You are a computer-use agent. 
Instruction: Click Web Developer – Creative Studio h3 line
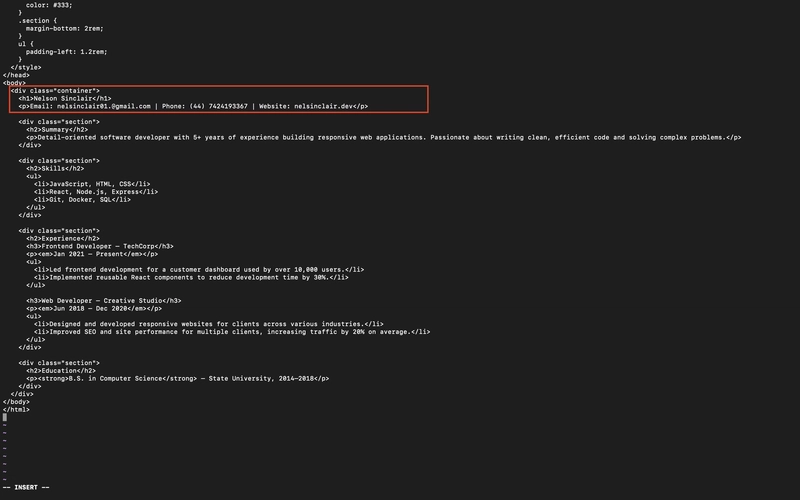104,301
